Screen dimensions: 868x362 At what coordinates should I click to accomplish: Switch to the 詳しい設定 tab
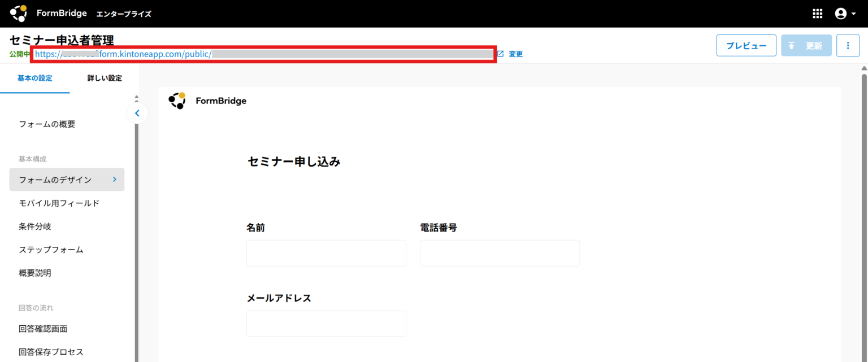(x=105, y=78)
